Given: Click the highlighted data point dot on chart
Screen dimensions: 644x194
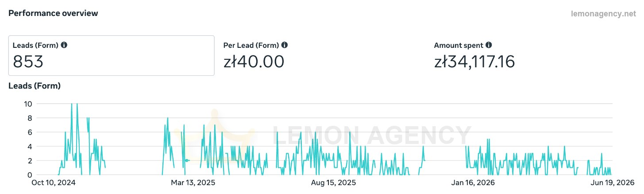Looking at the screenshot, I should (187, 160).
